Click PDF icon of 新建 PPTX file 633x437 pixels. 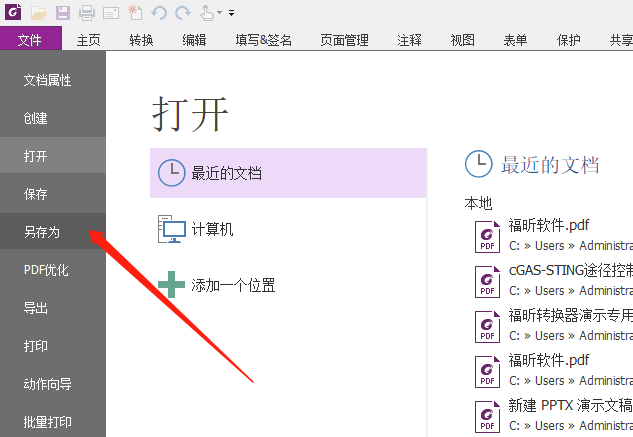pyautogui.click(x=487, y=416)
